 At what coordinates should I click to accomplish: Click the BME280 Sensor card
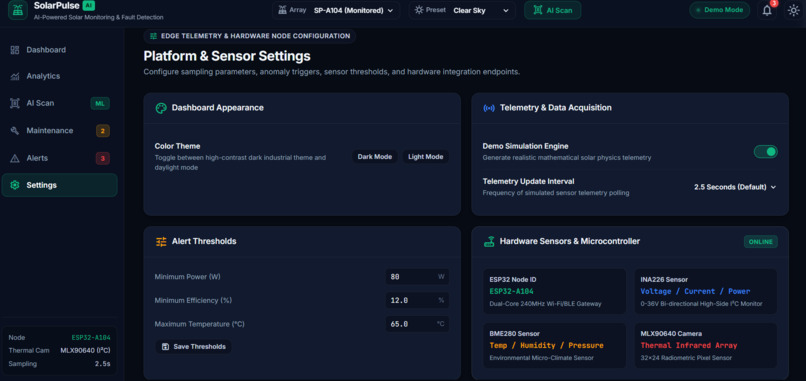(x=555, y=345)
